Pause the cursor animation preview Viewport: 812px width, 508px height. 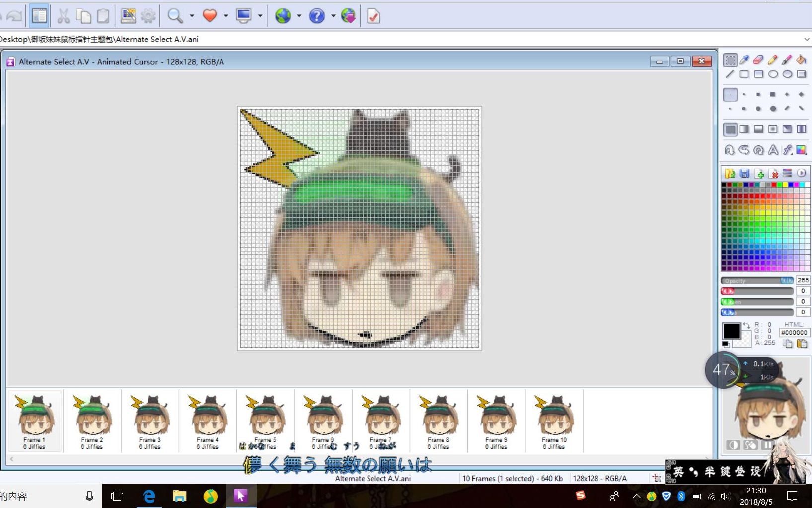(x=768, y=445)
